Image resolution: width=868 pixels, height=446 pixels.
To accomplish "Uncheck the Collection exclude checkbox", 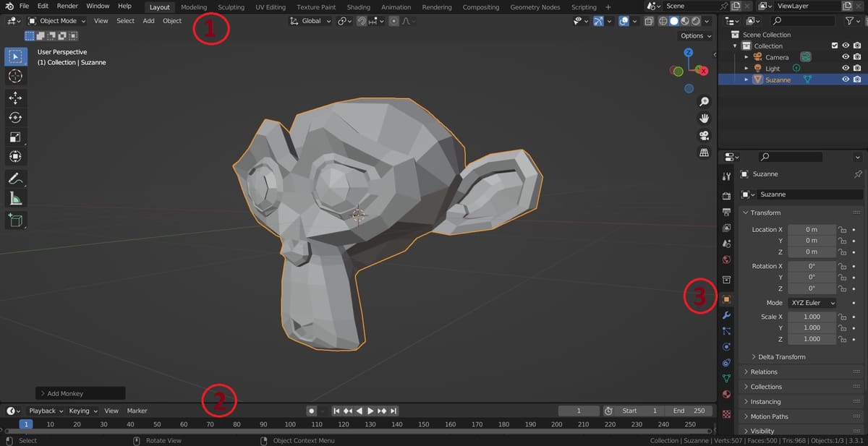I will point(835,46).
